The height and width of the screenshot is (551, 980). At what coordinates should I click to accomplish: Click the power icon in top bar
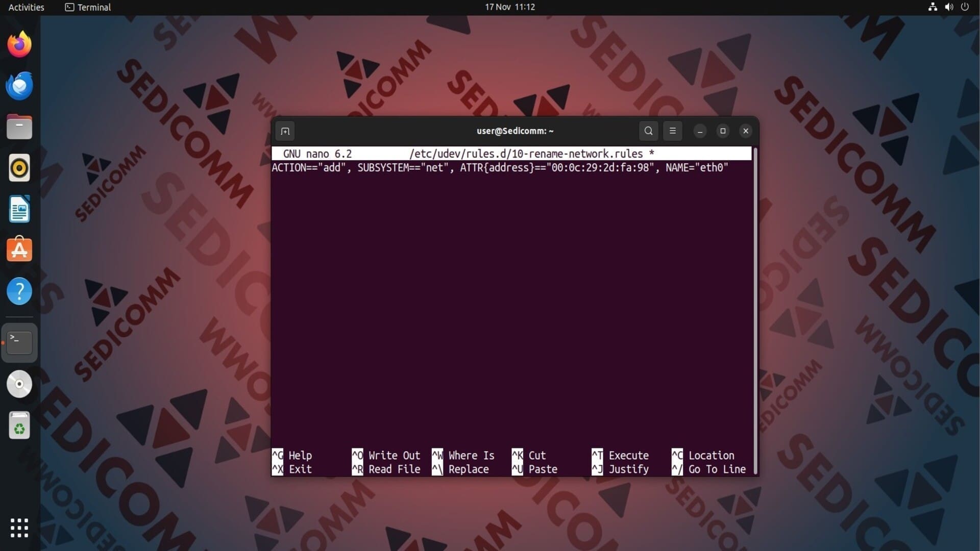[x=965, y=7]
